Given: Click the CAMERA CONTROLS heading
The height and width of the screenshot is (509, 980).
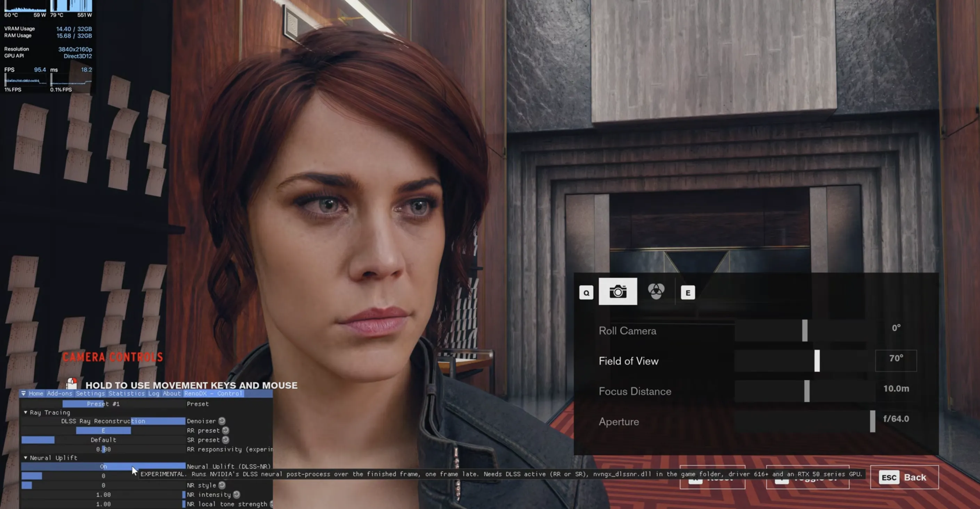Looking at the screenshot, I should [x=113, y=357].
